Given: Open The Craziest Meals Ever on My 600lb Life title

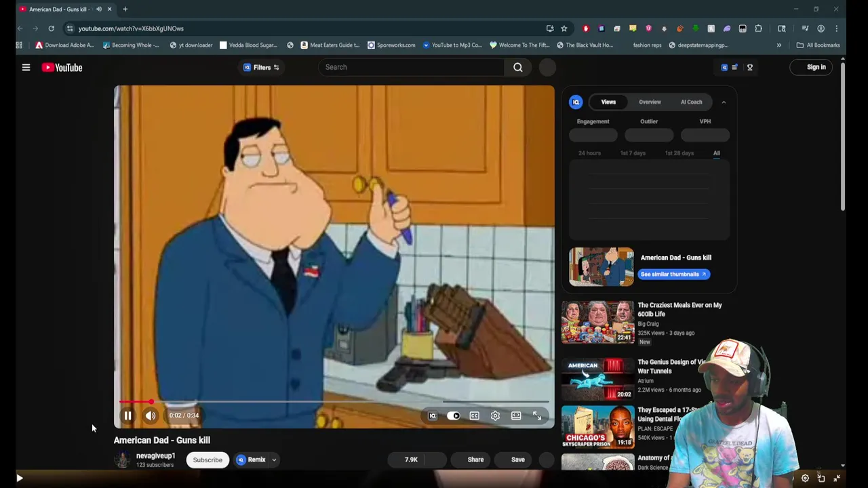Looking at the screenshot, I should (679, 309).
